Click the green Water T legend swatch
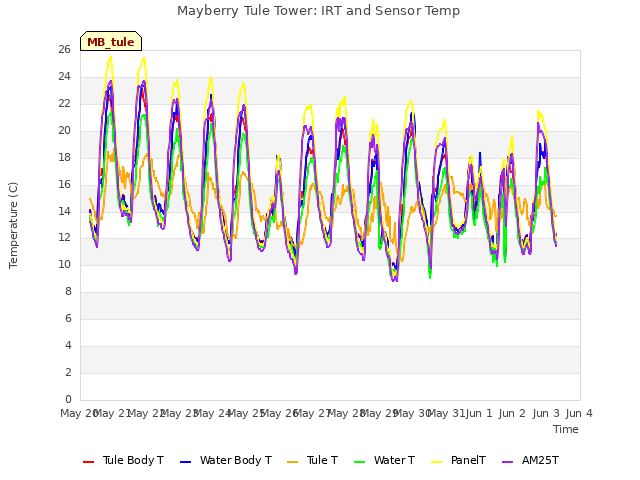Viewport: 640px width, 480px height. coord(359,462)
